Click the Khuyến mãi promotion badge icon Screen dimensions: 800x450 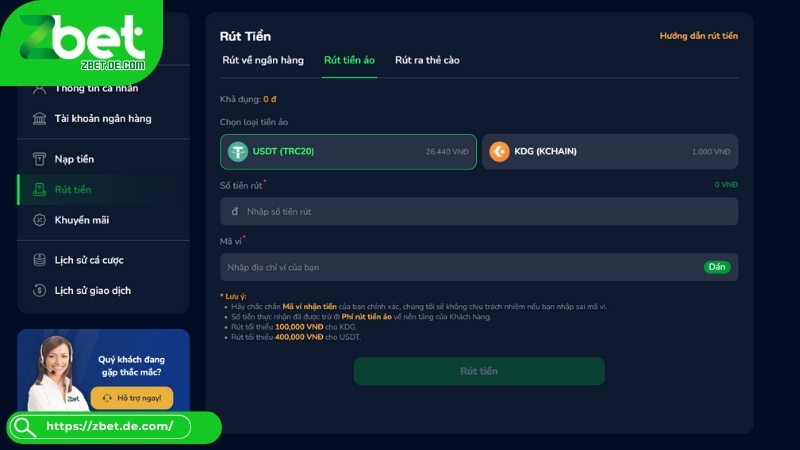pyautogui.click(x=39, y=220)
